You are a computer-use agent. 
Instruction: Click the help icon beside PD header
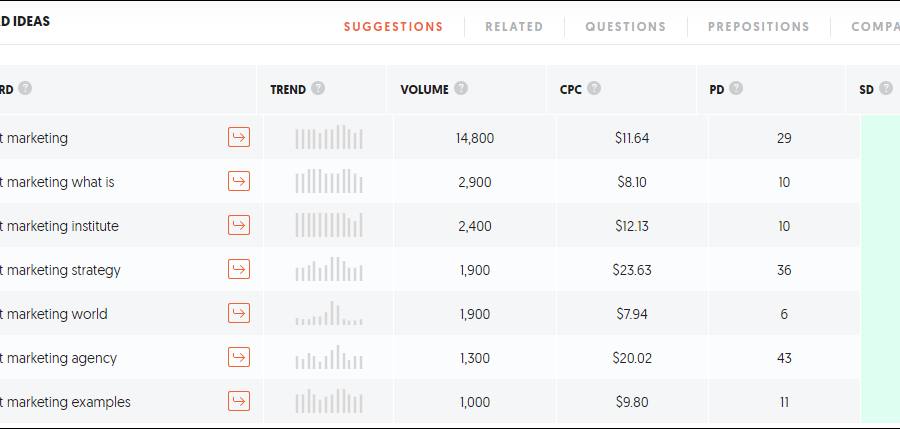(736, 89)
